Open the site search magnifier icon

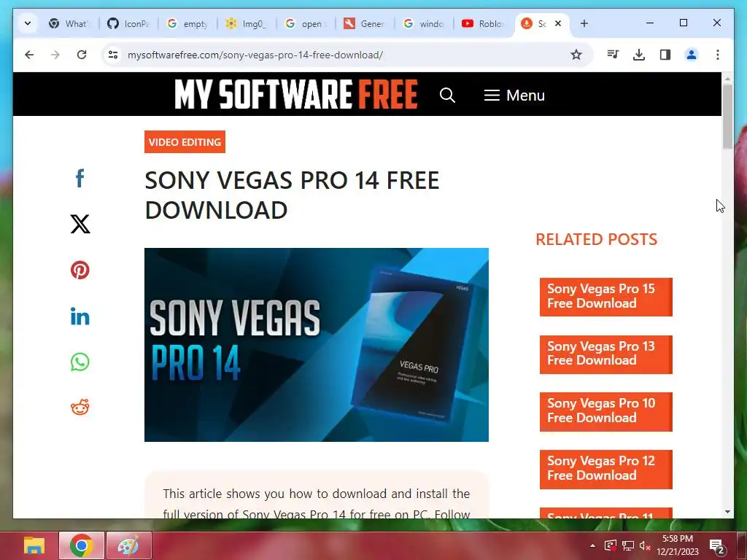(447, 96)
